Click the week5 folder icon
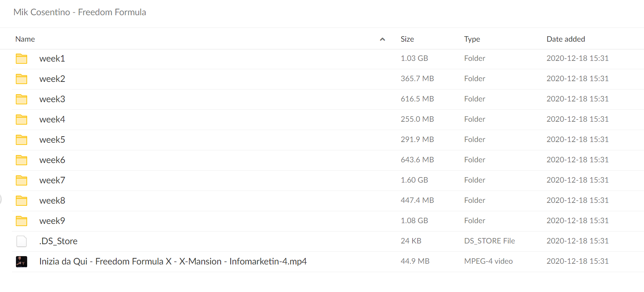644x292 pixels. [x=21, y=140]
